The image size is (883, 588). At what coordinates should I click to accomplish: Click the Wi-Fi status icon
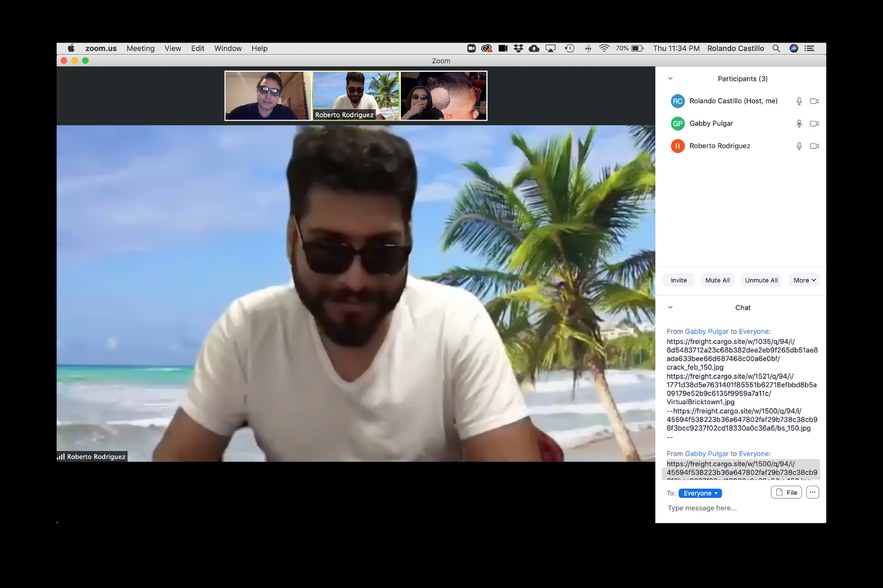604,48
